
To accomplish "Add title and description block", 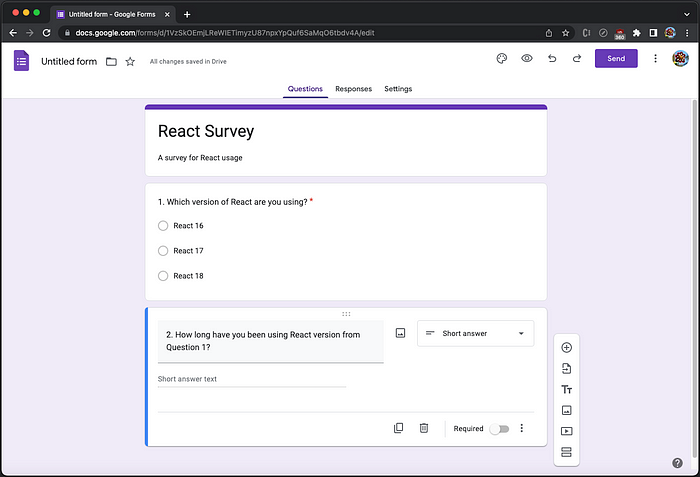I will [x=567, y=389].
